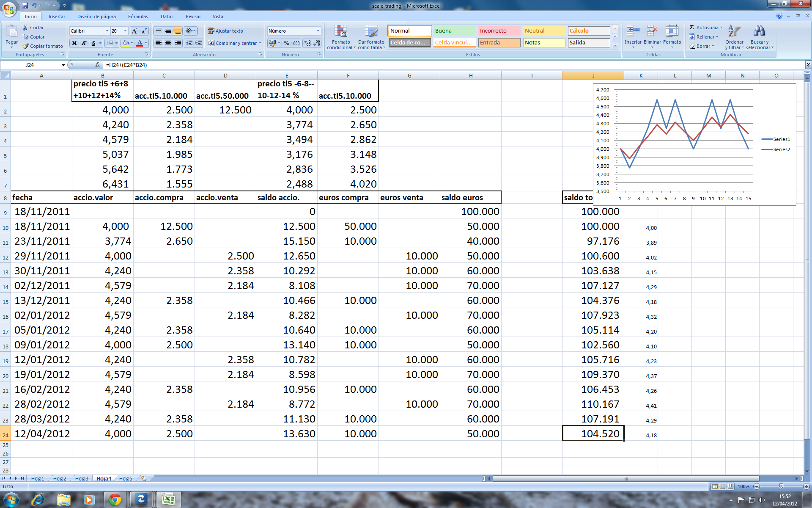812x508 pixels.
Task: Click the Cortar scissors icon
Action: click(25, 28)
